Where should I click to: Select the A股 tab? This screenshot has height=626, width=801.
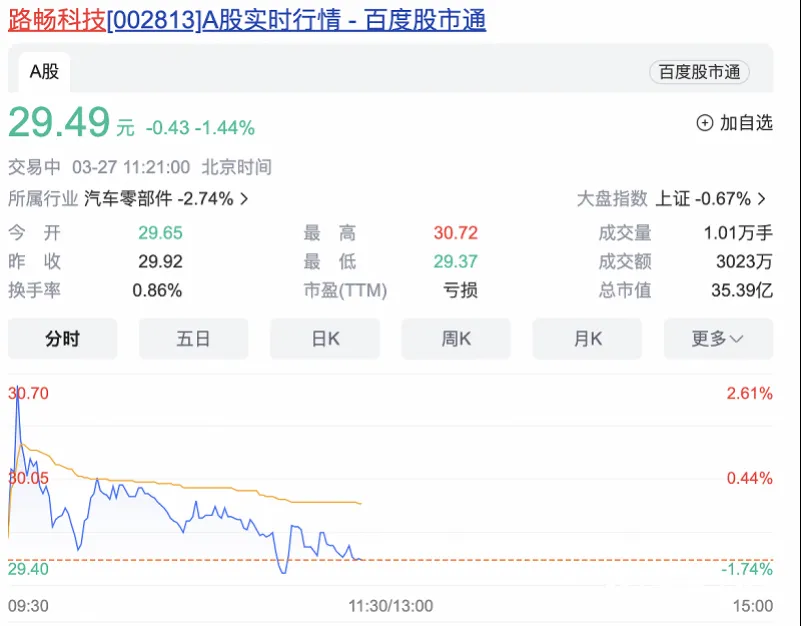point(44,71)
